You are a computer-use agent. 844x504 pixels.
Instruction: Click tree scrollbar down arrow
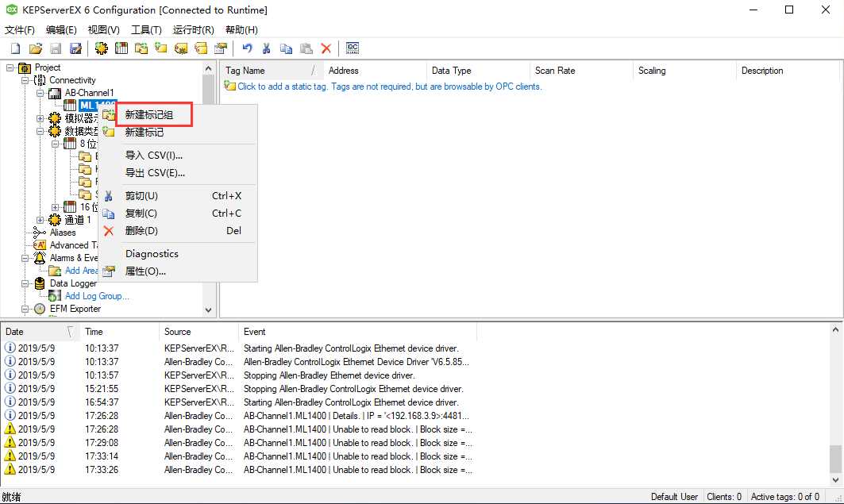208,310
